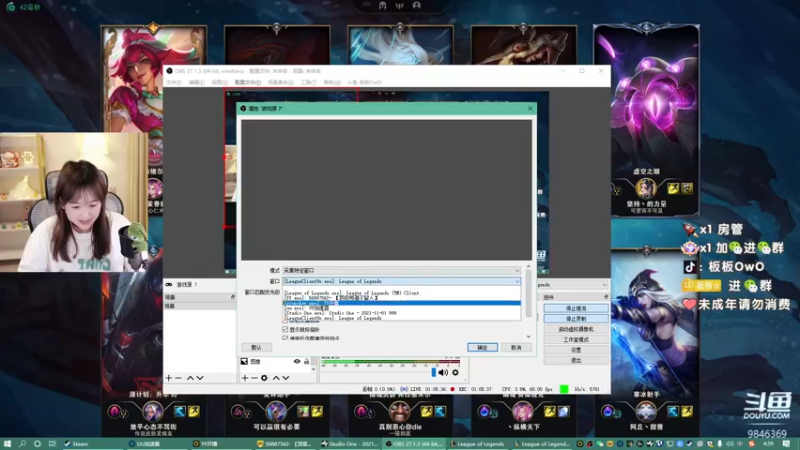Click the blue audio volume slider handle

434,372
